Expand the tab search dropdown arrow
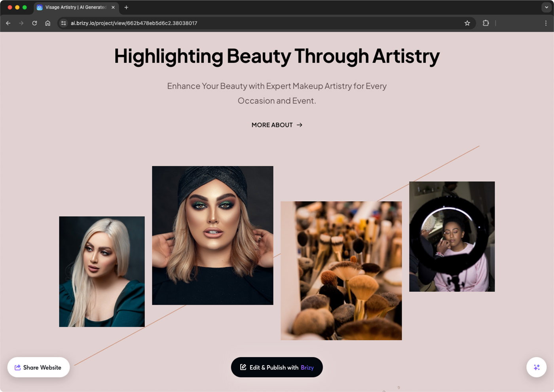The height and width of the screenshot is (392, 554). tap(546, 7)
